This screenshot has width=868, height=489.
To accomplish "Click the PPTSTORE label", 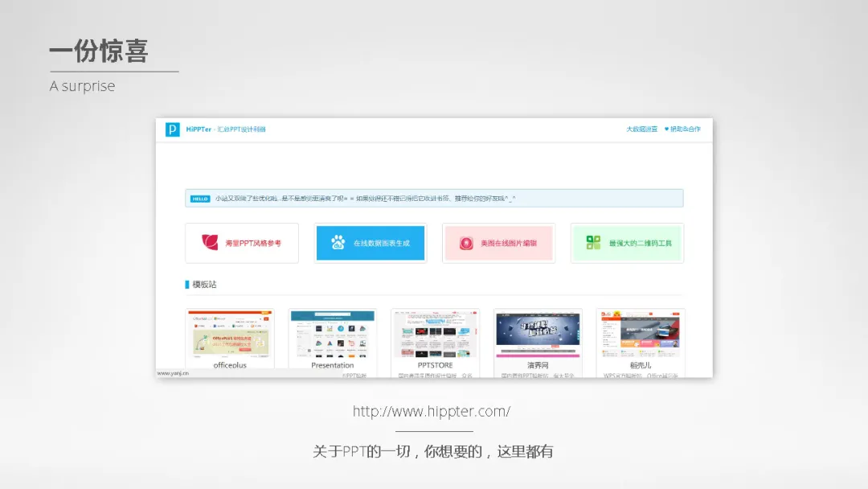I will (x=435, y=365).
